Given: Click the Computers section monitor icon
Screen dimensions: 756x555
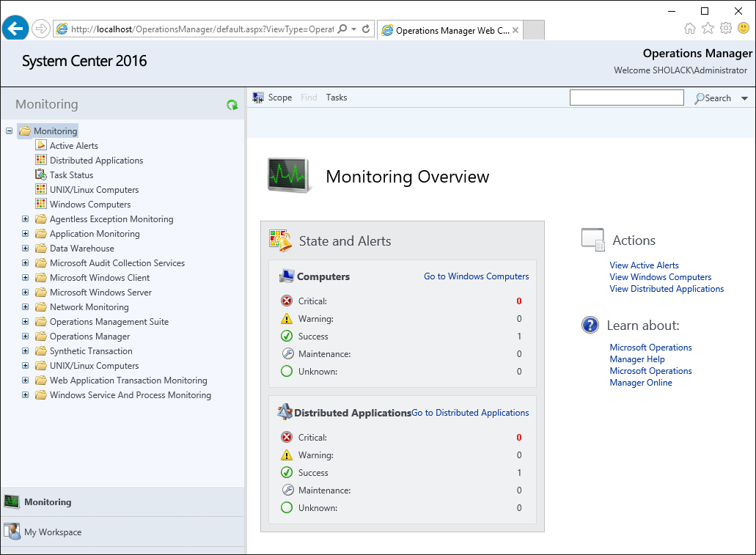Looking at the screenshot, I should pos(287,276).
